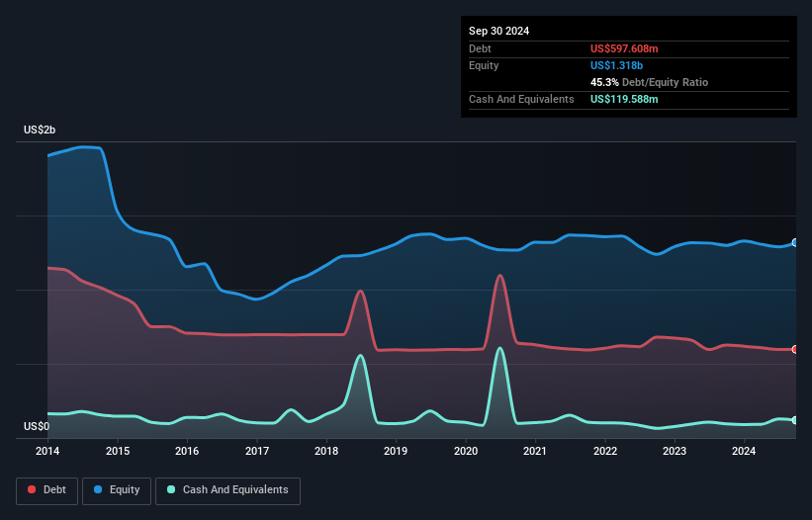Click the 45.3% Debt/Equity Ratio text
Image resolution: width=812 pixels, height=520 pixels.
tap(649, 82)
